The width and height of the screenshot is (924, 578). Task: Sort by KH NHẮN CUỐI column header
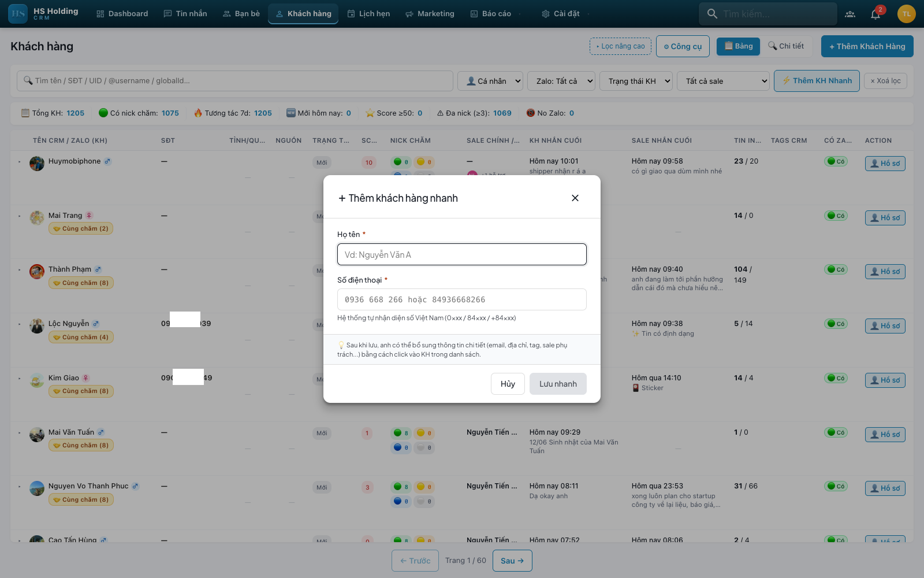tap(556, 140)
